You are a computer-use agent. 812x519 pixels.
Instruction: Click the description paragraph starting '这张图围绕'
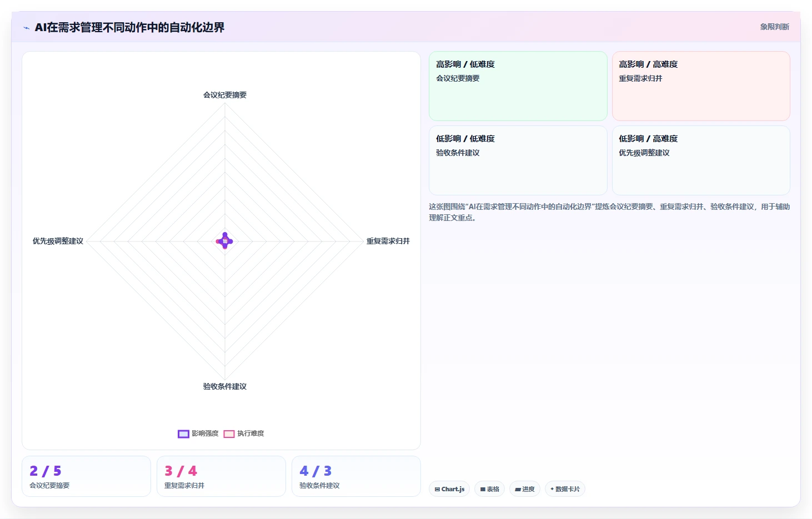point(609,212)
